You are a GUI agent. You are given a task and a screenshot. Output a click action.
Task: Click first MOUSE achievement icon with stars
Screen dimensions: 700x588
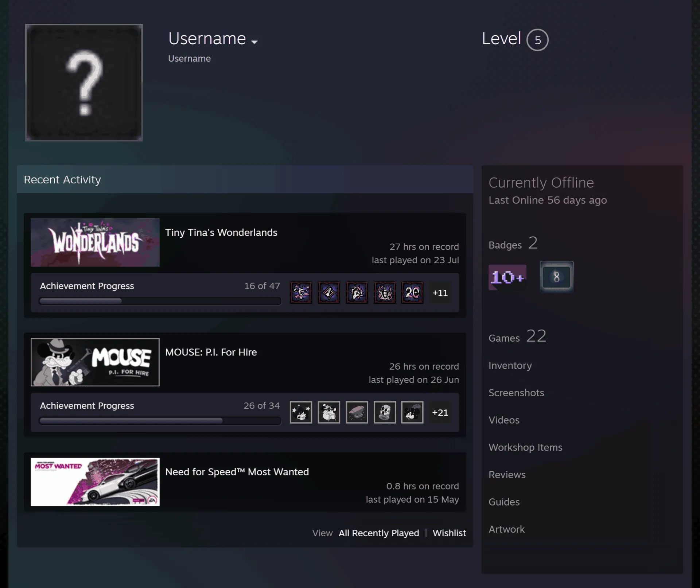301,412
